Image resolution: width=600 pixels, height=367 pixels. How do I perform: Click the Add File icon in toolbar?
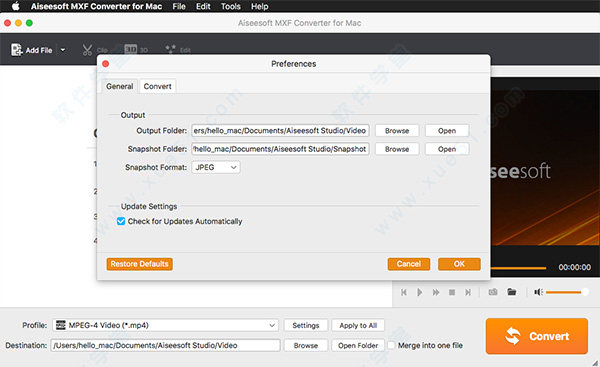(16, 50)
